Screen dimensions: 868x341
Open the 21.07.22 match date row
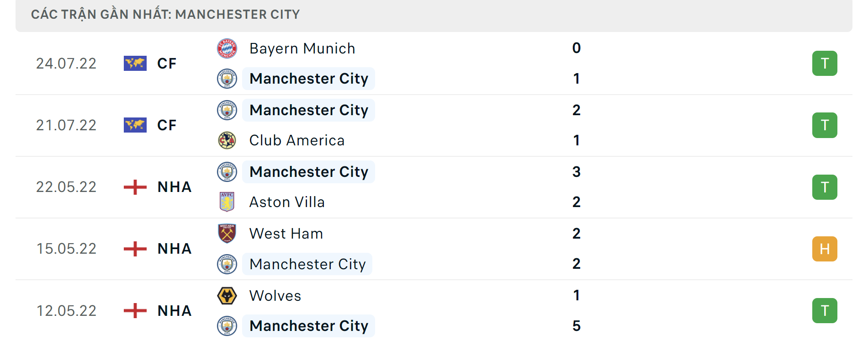[x=434, y=125]
